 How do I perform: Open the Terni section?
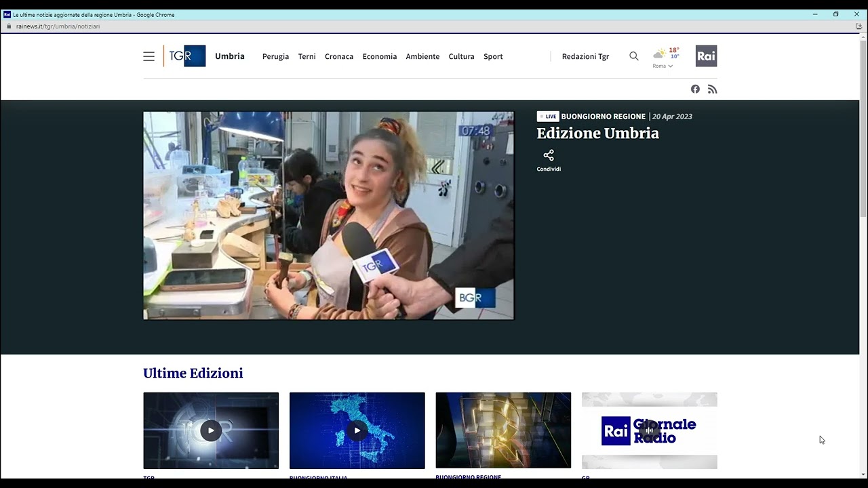point(307,56)
